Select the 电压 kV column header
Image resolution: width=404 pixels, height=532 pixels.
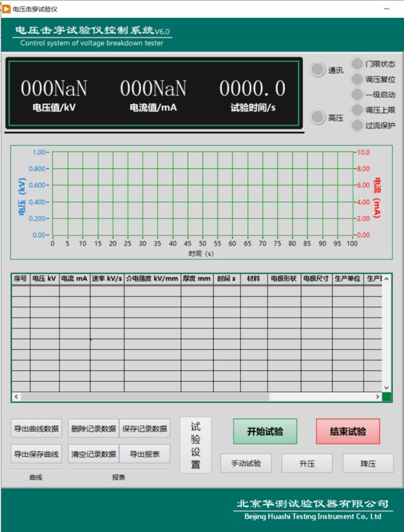[45, 279]
